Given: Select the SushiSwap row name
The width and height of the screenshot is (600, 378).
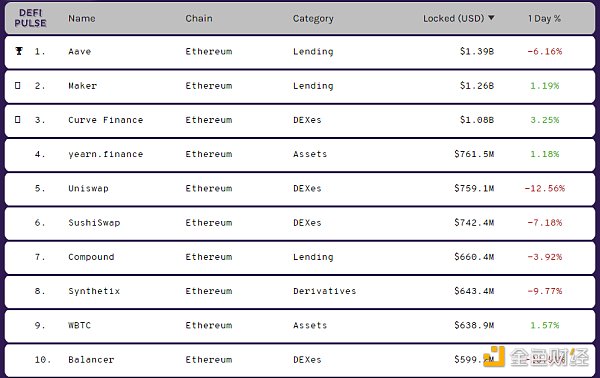Looking at the screenshot, I should coord(94,223).
